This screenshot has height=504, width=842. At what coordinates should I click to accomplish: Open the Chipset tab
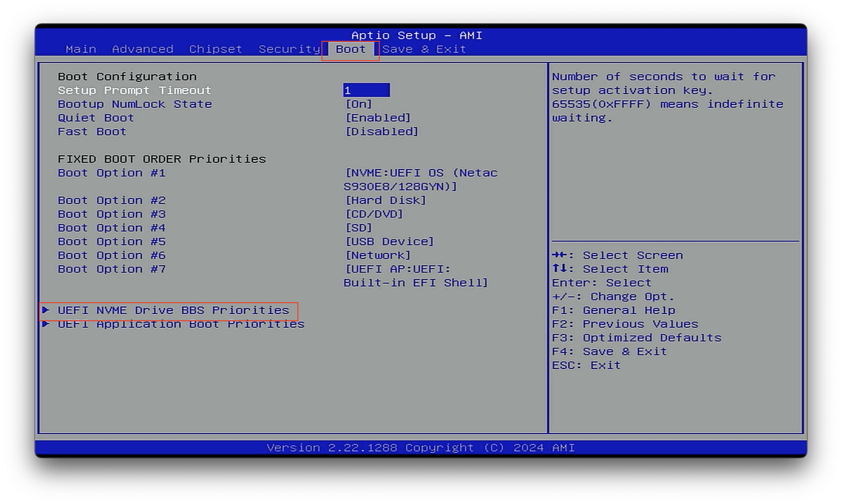click(x=215, y=49)
